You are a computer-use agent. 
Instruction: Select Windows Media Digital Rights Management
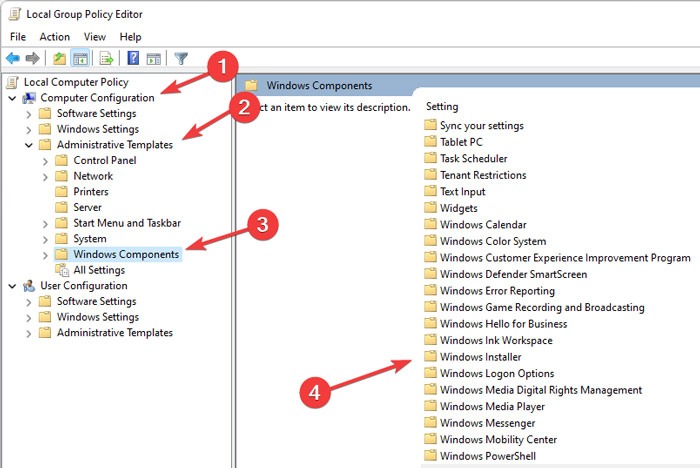click(x=541, y=390)
